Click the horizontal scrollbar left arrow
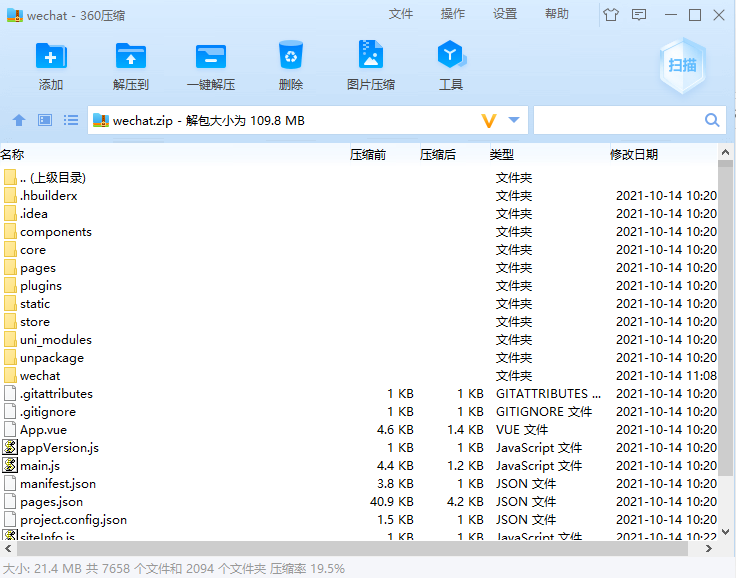This screenshot has width=736, height=578. 8,548
